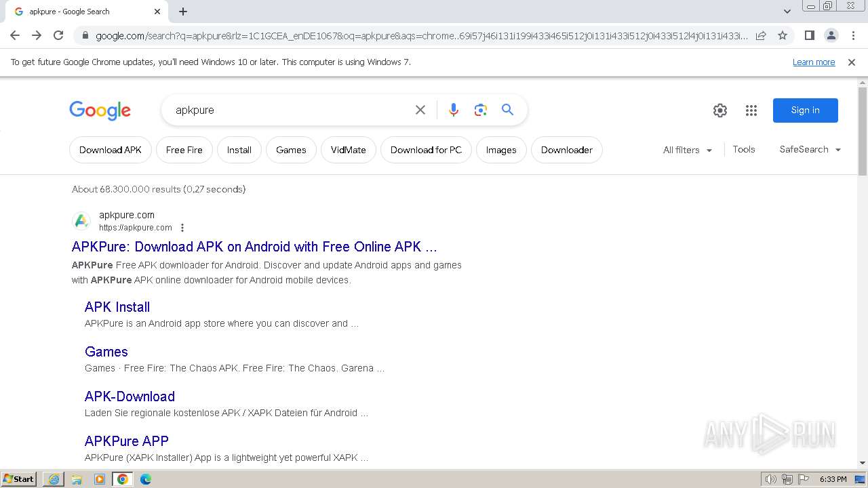Viewport: 868px width, 488px height.
Task: Click the Chrome taskbar icon
Action: coord(123,479)
